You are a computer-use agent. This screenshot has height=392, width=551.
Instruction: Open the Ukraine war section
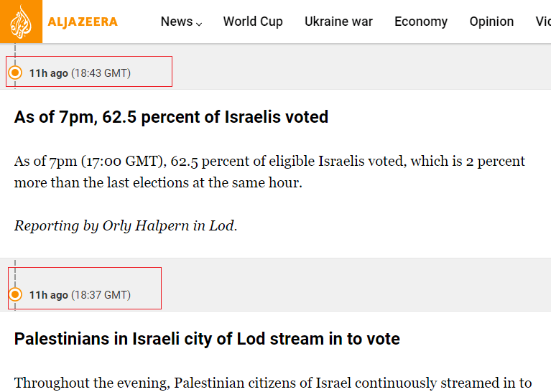point(338,22)
